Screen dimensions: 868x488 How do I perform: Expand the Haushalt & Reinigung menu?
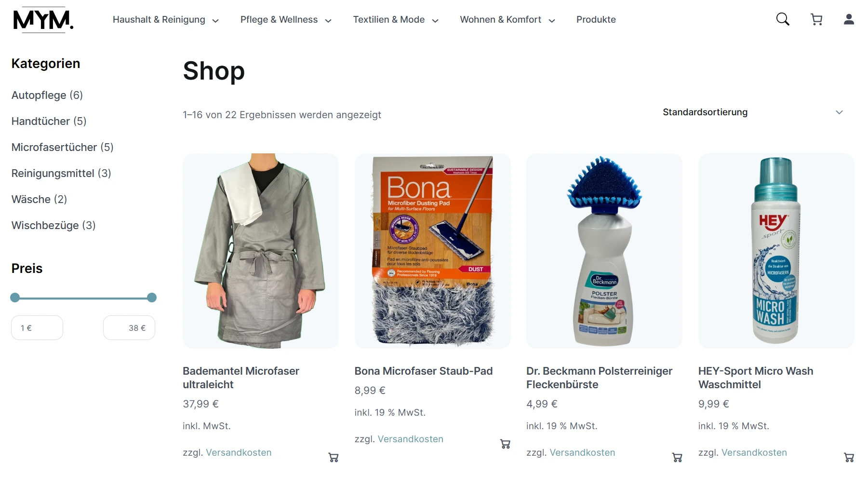(x=166, y=20)
